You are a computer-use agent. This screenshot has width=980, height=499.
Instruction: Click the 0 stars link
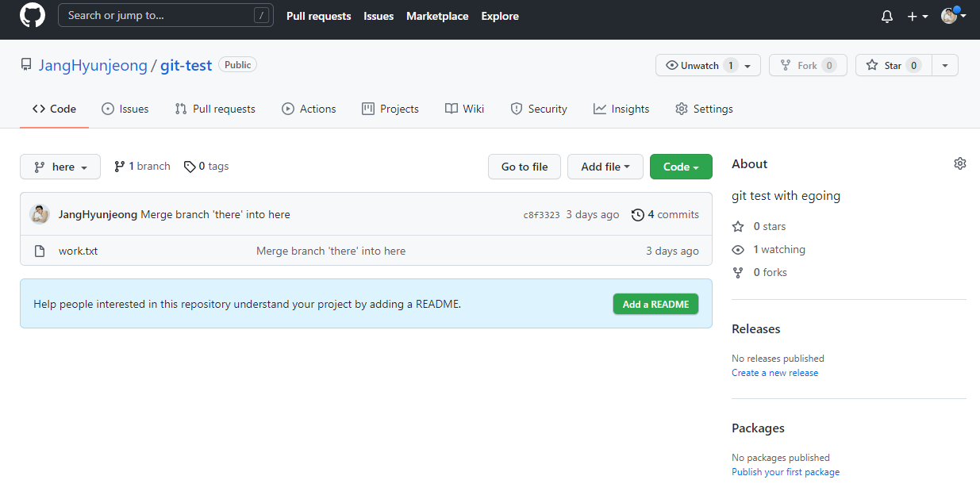point(759,226)
